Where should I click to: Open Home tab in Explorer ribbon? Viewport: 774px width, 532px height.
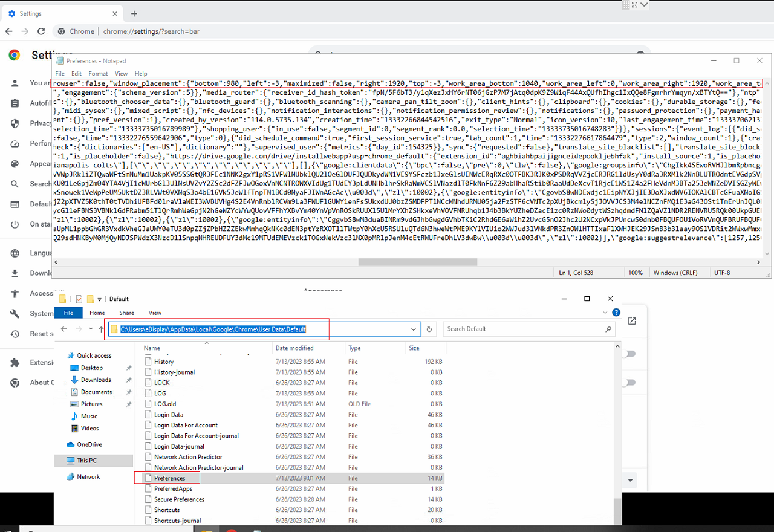(97, 313)
